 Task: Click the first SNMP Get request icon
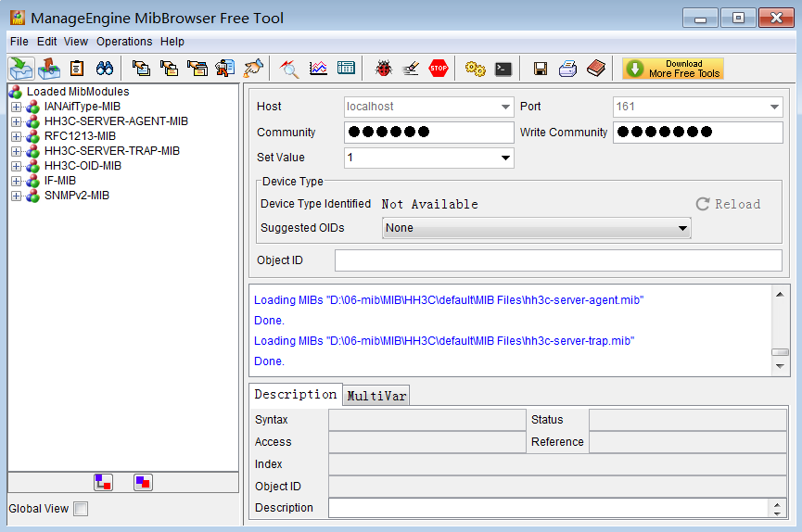point(141,68)
